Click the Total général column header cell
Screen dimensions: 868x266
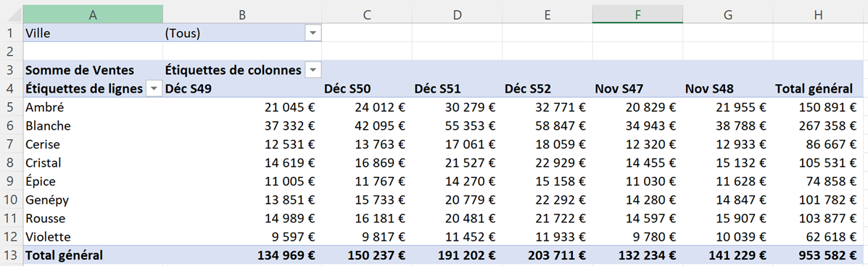[819, 88]
